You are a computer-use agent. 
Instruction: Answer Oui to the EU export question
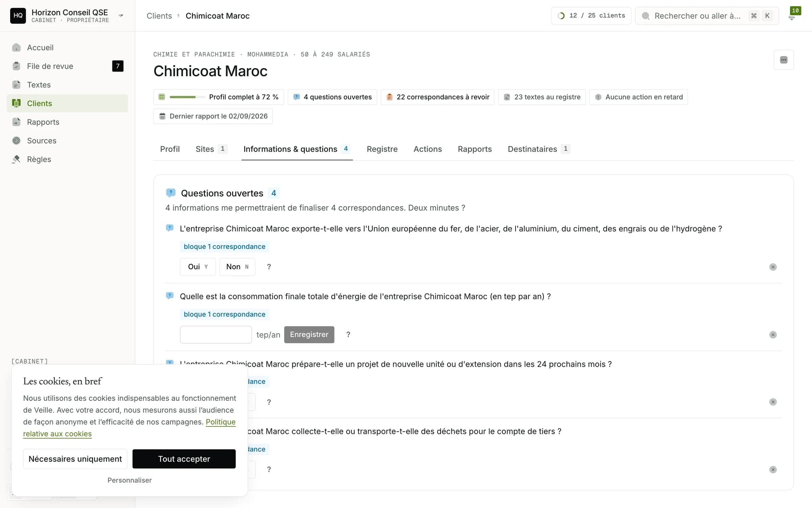(198, 267)
